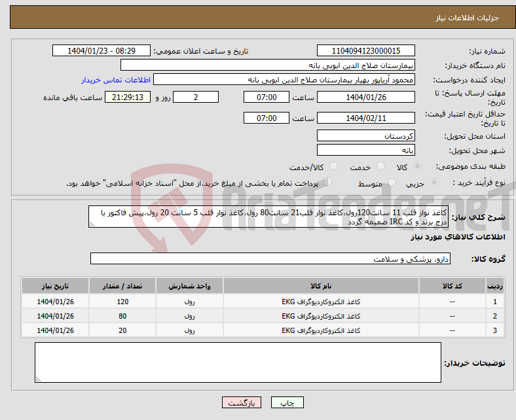Click the delivery province field کردستان
The width and height of the screenshot is (516, 420).
point(366,135)
